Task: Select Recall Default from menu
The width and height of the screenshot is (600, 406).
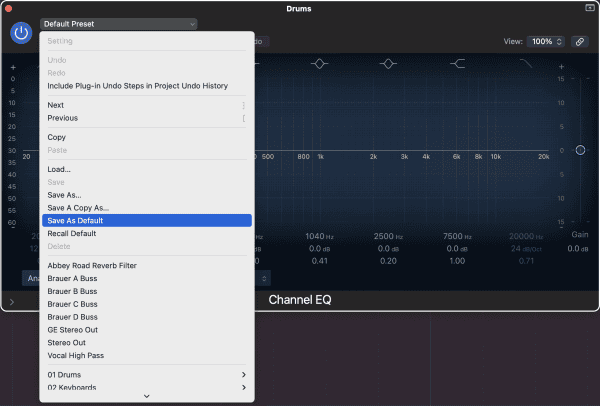Action: pyautogui.click(x=147, y=233)
